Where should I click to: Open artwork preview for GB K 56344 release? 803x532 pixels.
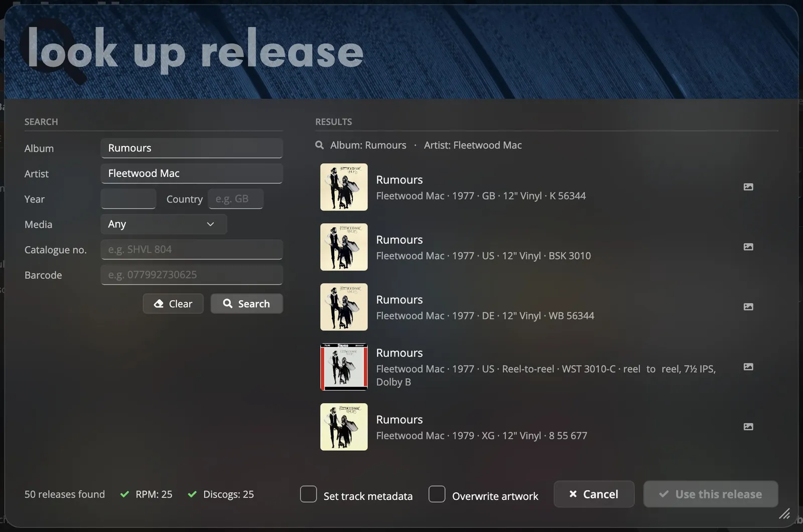tap(748, 187)
